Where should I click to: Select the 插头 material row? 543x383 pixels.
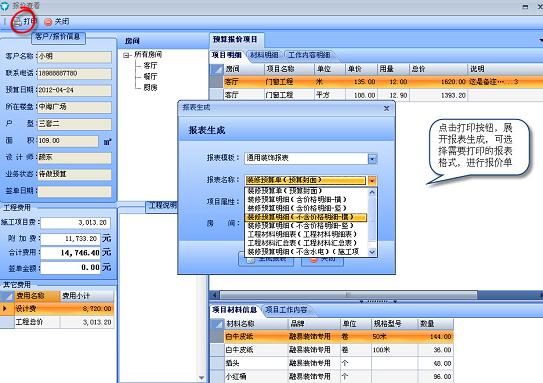[332, 363]
